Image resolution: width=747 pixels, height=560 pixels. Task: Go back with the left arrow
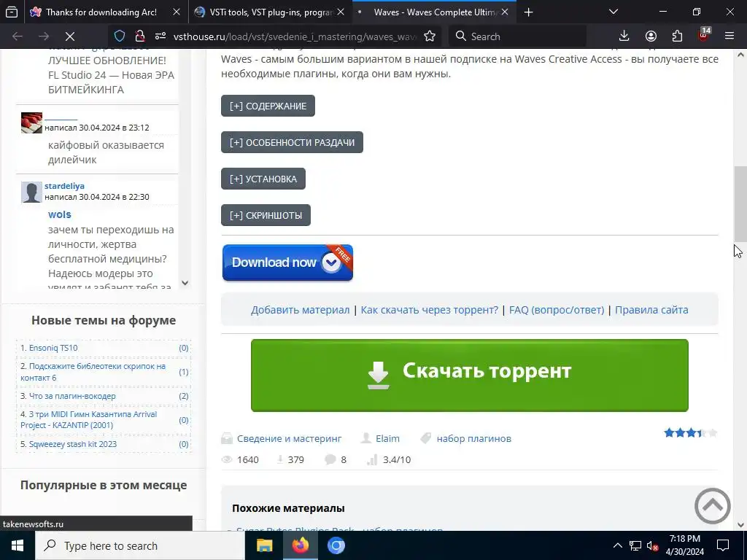(x=18, y=36)
